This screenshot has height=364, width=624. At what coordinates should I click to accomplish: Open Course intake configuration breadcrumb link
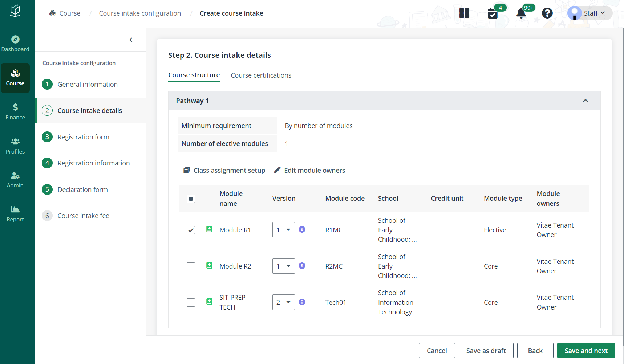tap(140, 13)
